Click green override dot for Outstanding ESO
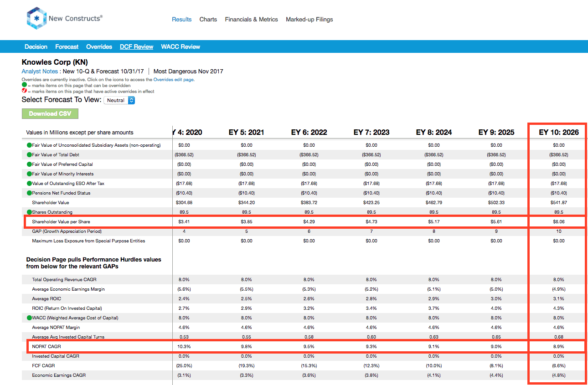588x385 pixels. [29, 184]
